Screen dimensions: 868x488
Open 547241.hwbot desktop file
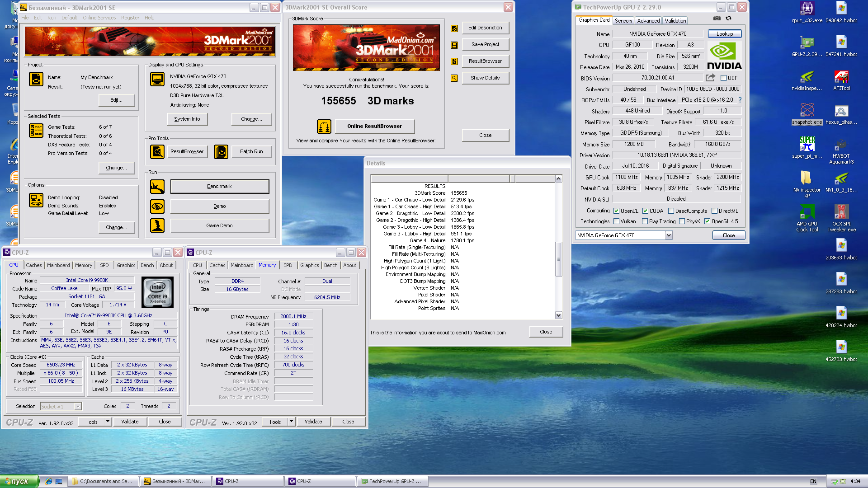pyautogui.click(x=841, y=46)
